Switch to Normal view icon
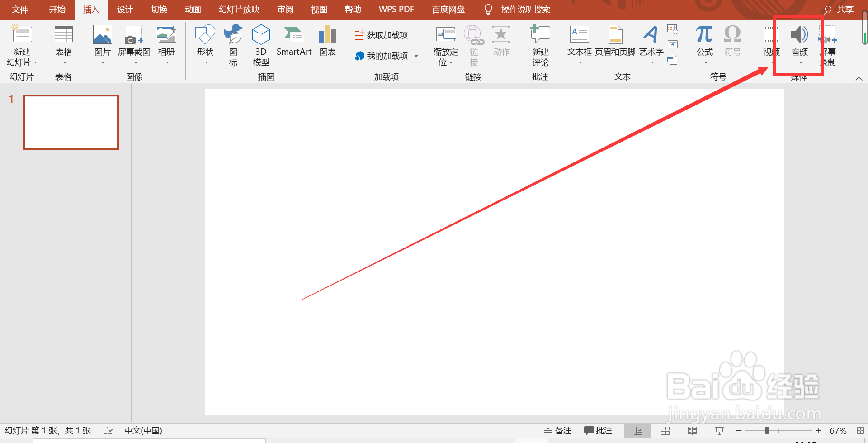Screen dimensions: 868x443 point(638,431)
